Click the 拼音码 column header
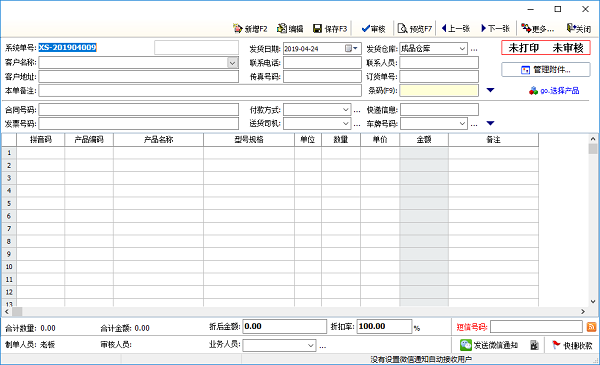The width and height of the screenshot is (600, 365). click(41, 140)
